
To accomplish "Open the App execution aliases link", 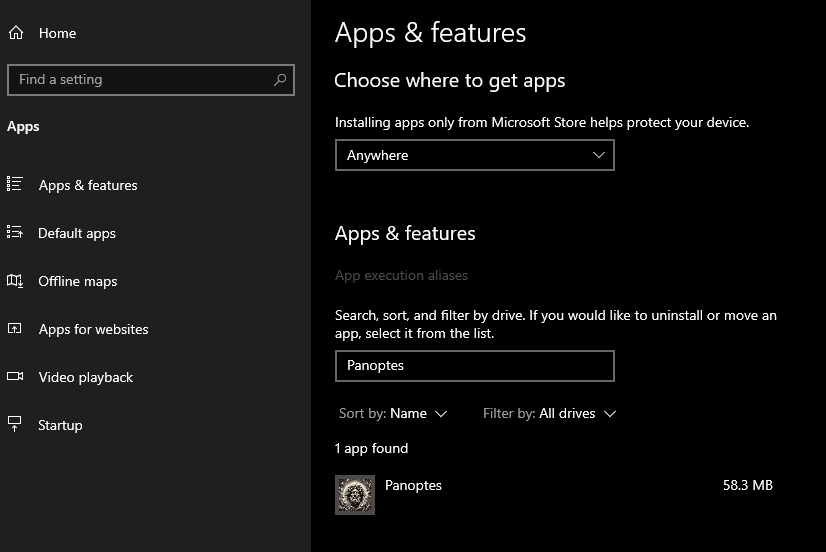I will (x=401, y=275).
